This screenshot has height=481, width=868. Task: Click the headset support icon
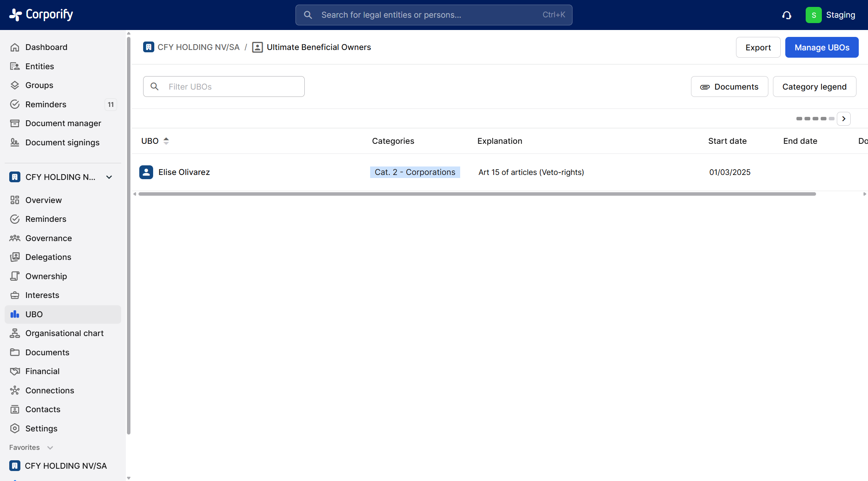coord(786,15)
